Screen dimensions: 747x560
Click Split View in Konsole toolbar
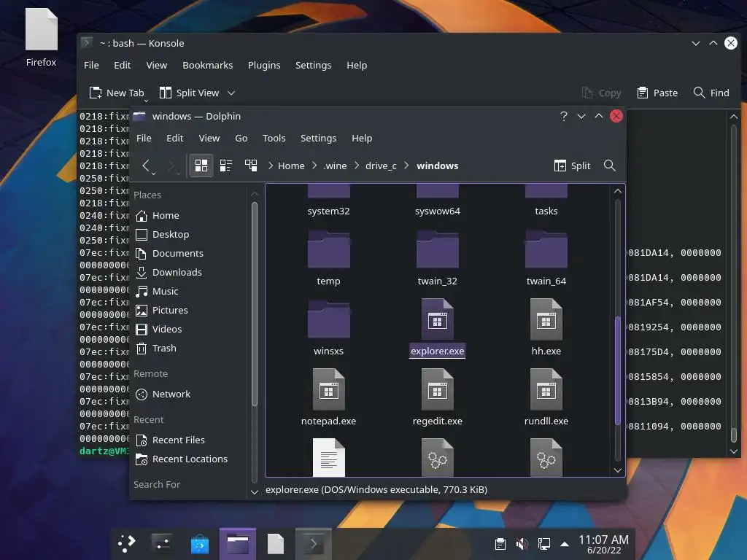pyautogui.click(x=190, y=93)
